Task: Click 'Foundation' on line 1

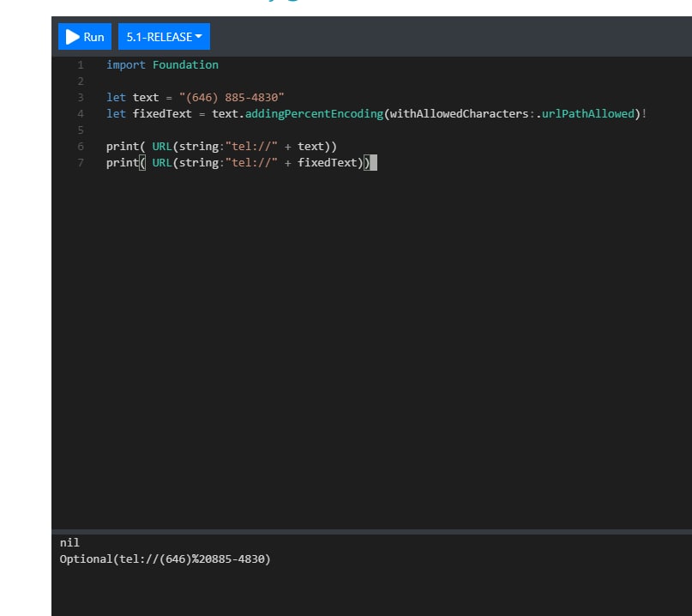Action: 185,65
